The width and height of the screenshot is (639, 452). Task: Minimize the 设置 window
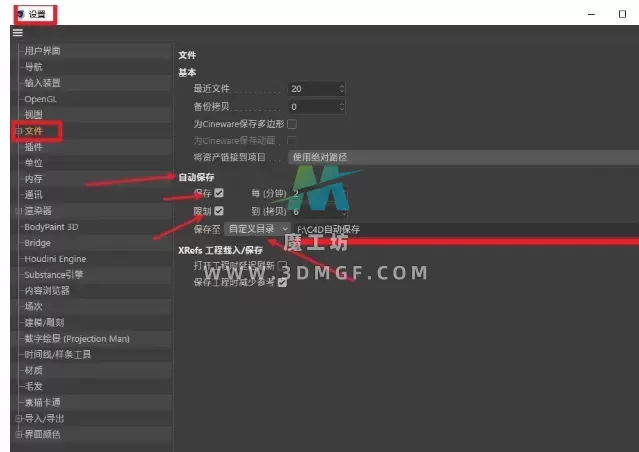591,14
